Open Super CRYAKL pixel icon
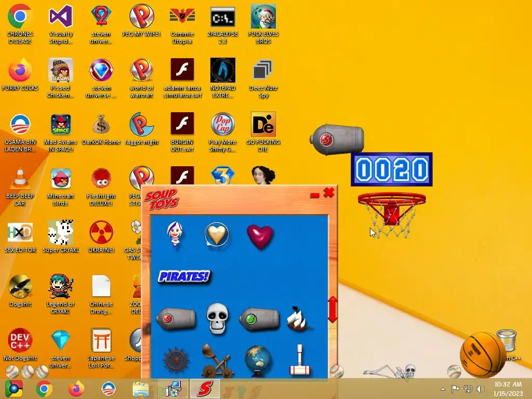Viewport: 532px width, 399px height. tap(60, 237)
